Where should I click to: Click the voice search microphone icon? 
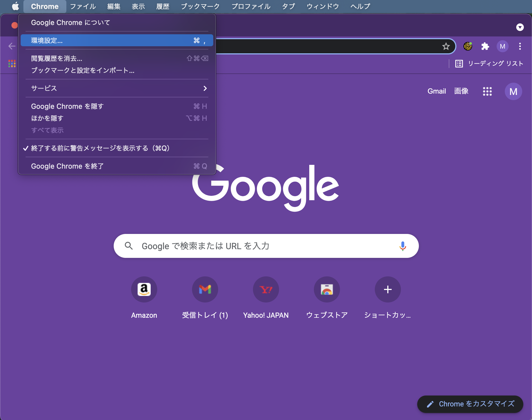(x=403, y=246)
